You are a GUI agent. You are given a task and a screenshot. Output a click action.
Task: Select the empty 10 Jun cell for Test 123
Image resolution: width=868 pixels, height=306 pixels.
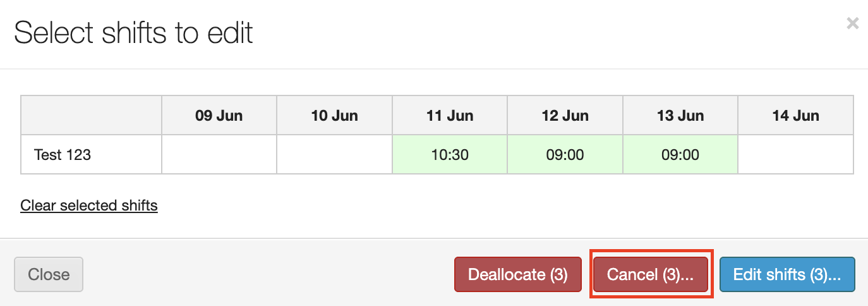point(334,154)
